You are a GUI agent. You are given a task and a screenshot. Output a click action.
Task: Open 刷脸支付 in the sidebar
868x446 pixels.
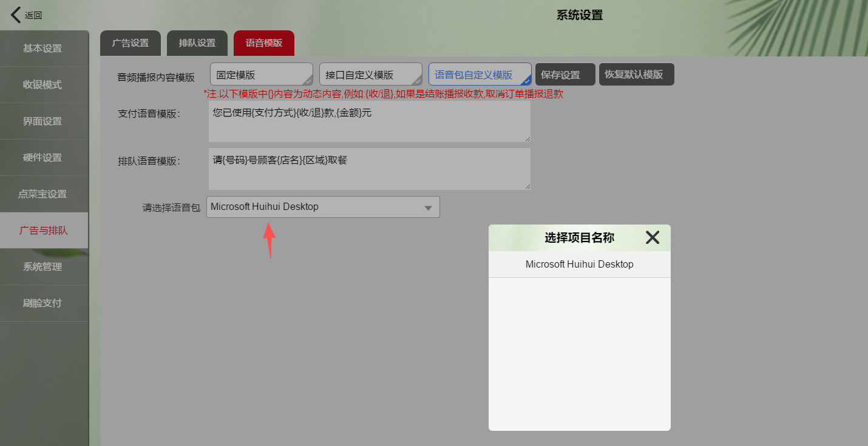point(42,303)
